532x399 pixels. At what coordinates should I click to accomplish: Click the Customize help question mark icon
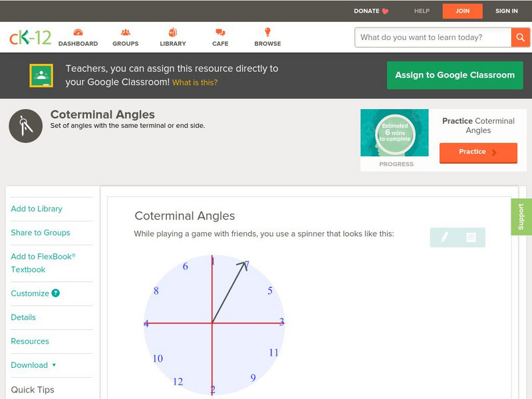pos(56,293)
